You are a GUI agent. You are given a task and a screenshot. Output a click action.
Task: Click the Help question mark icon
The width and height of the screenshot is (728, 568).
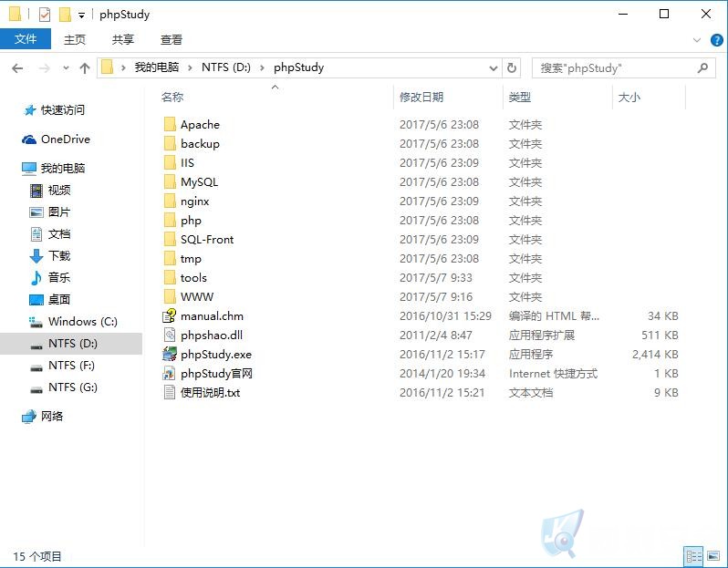click(x=717, y=40)
